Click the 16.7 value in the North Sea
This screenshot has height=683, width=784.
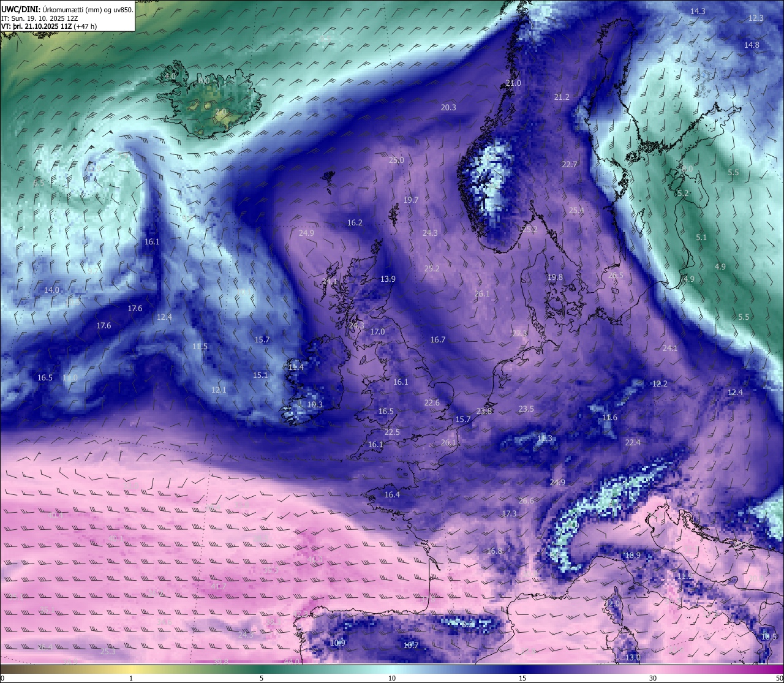point(437,340)
